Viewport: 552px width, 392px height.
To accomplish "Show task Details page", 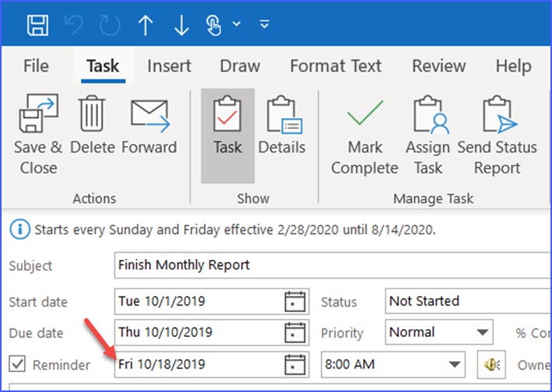I will [282, 125].
